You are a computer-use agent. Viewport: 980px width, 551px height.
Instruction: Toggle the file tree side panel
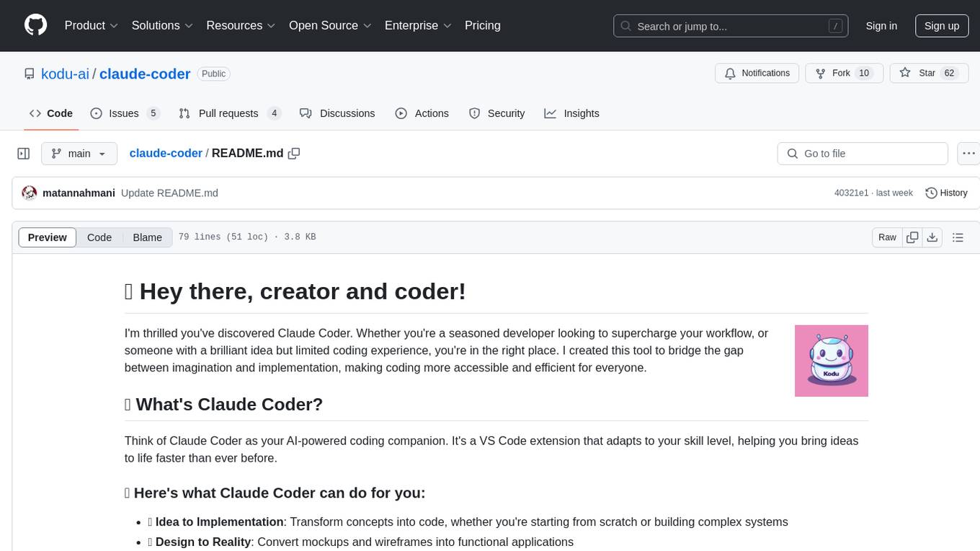[24, 154]
